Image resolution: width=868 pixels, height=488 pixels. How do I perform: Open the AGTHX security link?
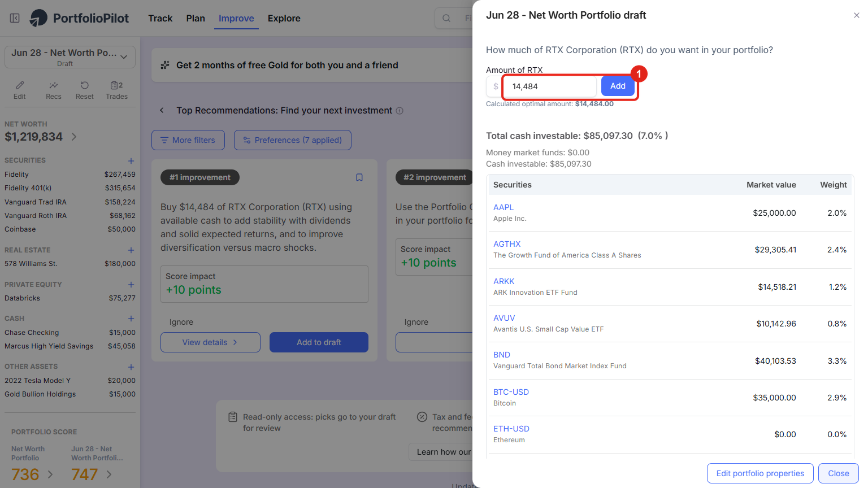(507, 244)
